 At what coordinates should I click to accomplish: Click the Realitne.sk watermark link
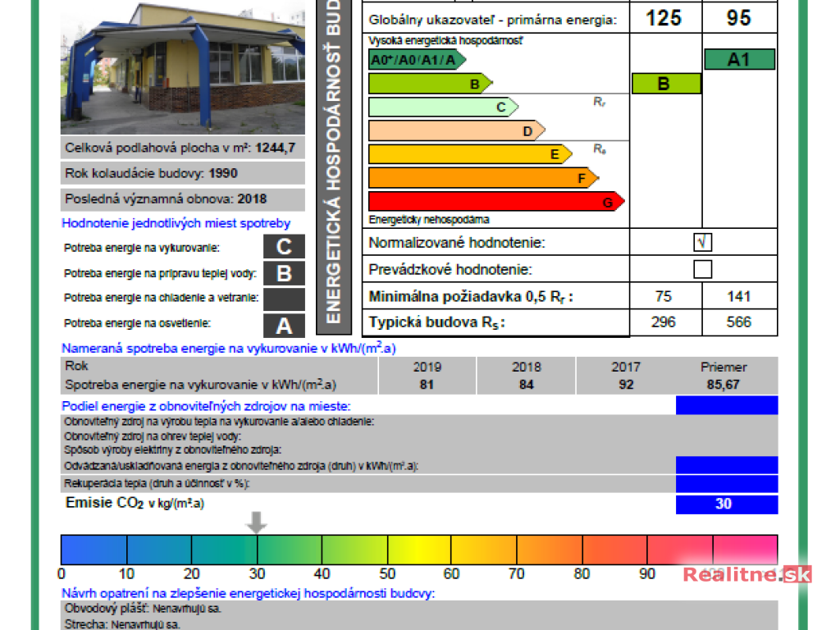[746, 574]
